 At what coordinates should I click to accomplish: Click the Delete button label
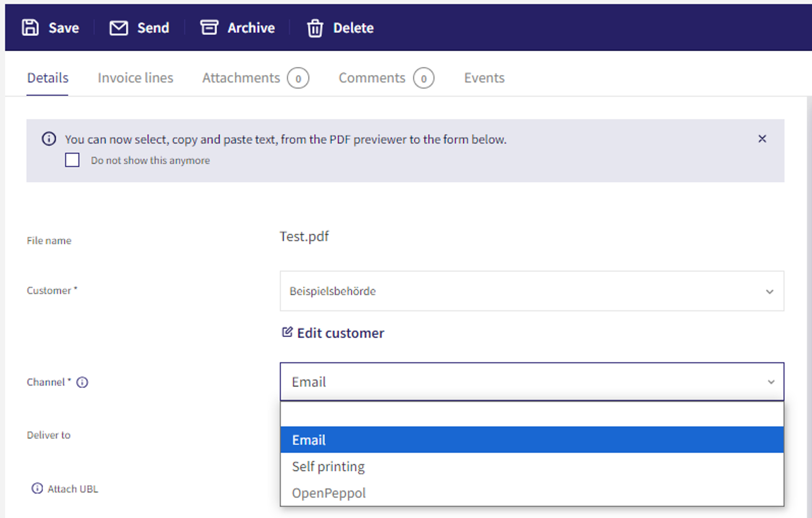click(x=353, y=28)
